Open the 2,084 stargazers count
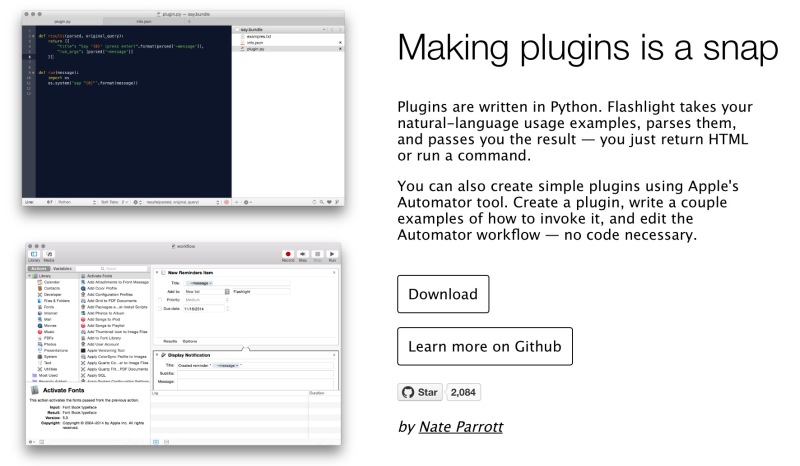 click(x=463, y=392)
